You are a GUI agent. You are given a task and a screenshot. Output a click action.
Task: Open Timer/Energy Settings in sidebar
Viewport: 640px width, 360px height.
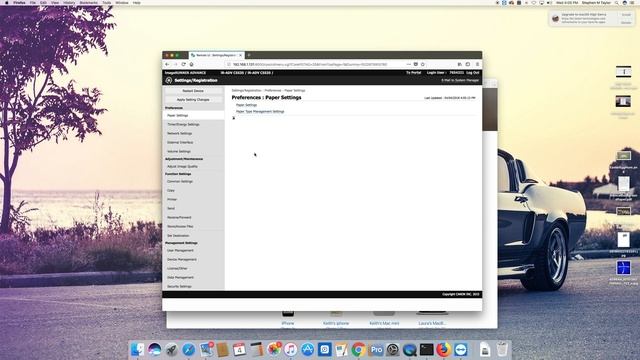pyautogui.click(x=183, y=124)
